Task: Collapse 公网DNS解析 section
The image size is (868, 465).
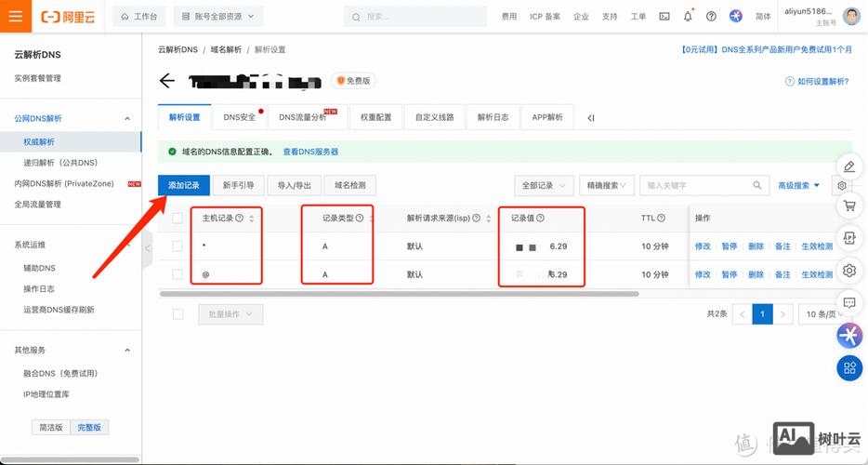Action: click(127, 119)
